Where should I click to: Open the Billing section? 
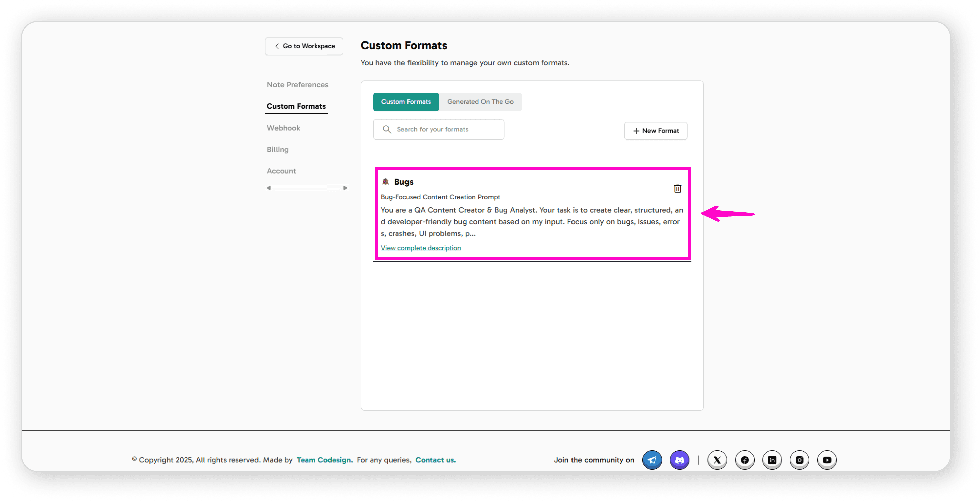277,149
